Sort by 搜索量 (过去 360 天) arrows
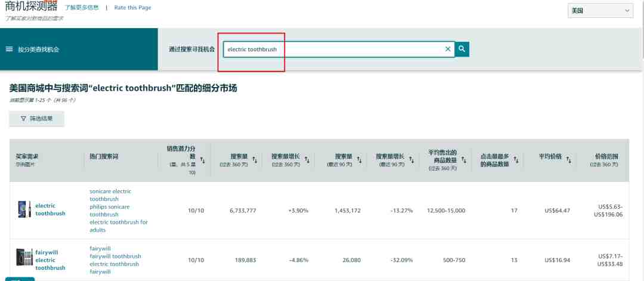 click(x=255, y=160)
